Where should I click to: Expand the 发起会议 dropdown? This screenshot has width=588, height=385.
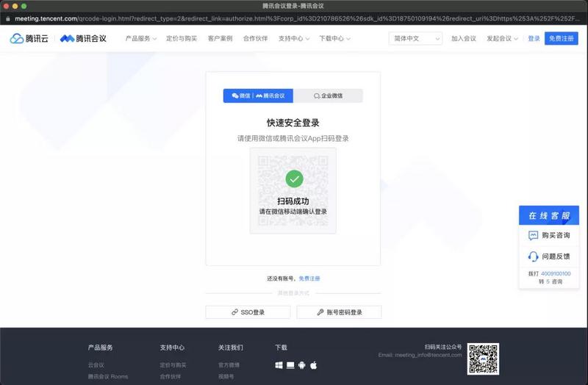click(x=503, y=38)
